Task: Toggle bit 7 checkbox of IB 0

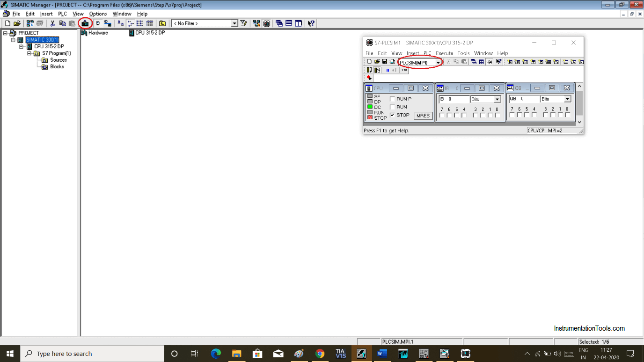Action: 442,115
